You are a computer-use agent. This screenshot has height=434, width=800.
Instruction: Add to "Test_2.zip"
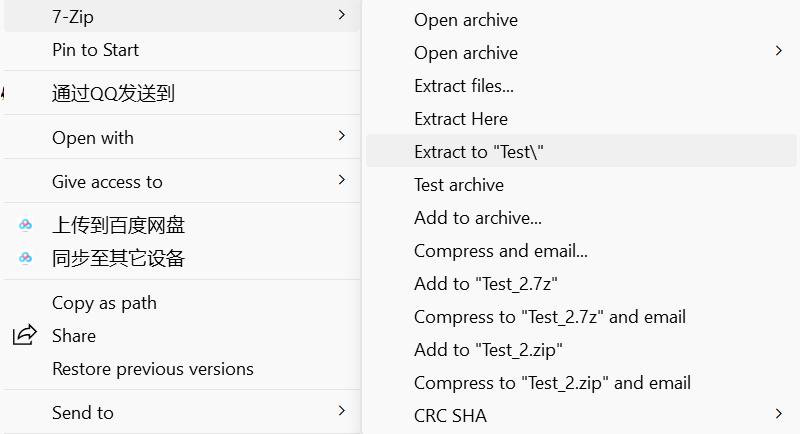click(489, 350)
